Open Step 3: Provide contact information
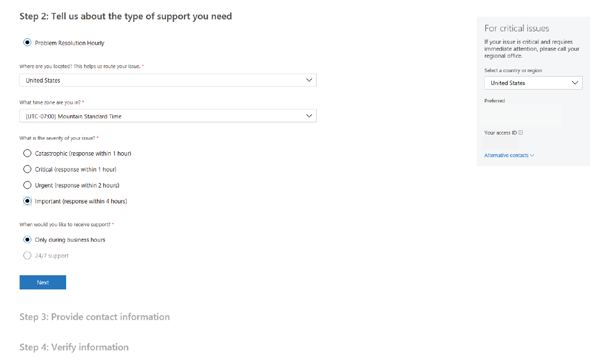This screenshot has height=364, width=613. 94,317
